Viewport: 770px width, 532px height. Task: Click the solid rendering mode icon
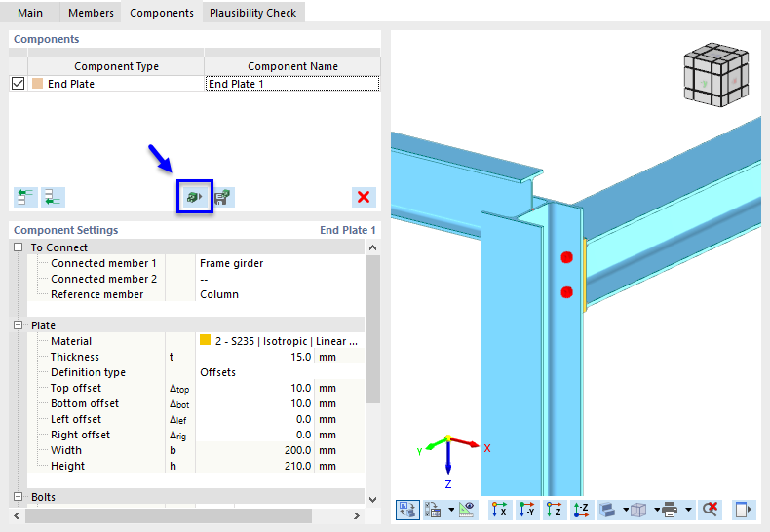[608, 510]
